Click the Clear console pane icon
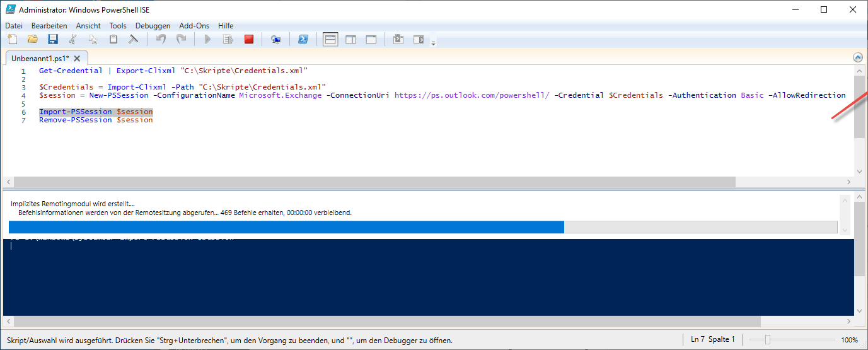This screenshot has width=868, height=350. coord(134,40)
